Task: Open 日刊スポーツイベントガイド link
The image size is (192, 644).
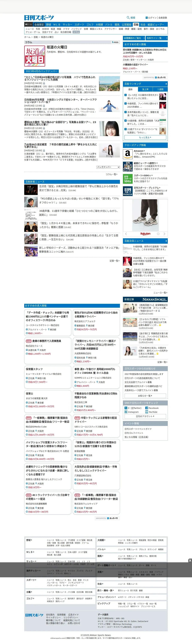Action: (138, 429)
